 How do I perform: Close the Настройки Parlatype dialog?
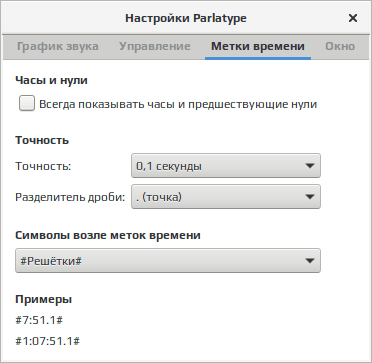353,18
